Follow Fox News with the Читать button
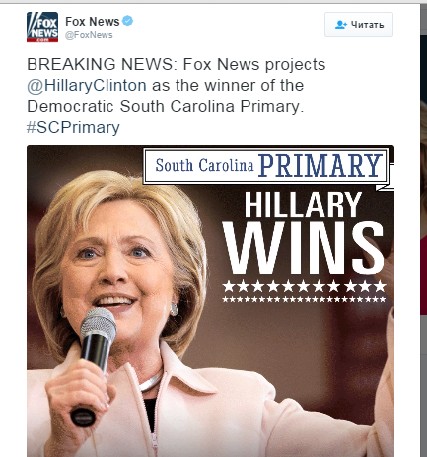The image size is (427, 457). point(358,25)
